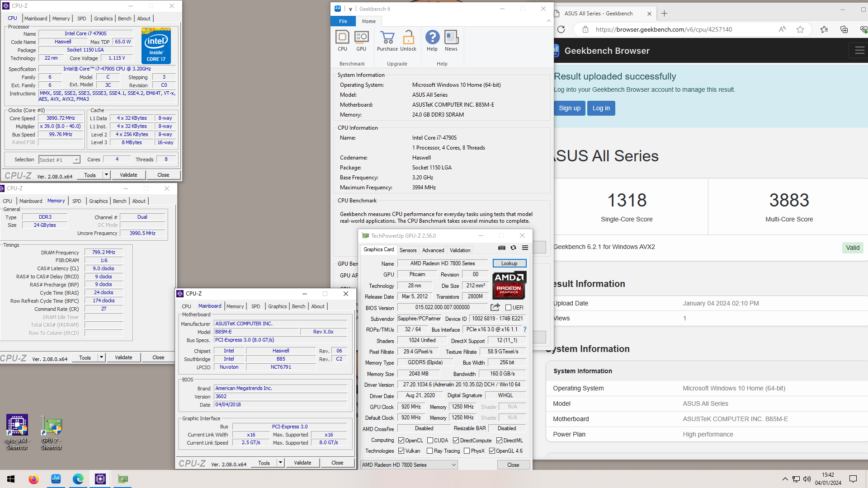Toggle the CUDA checkbox in GPU-Z
This screenshot has width=868, height=488.
(x=430, y=441)
